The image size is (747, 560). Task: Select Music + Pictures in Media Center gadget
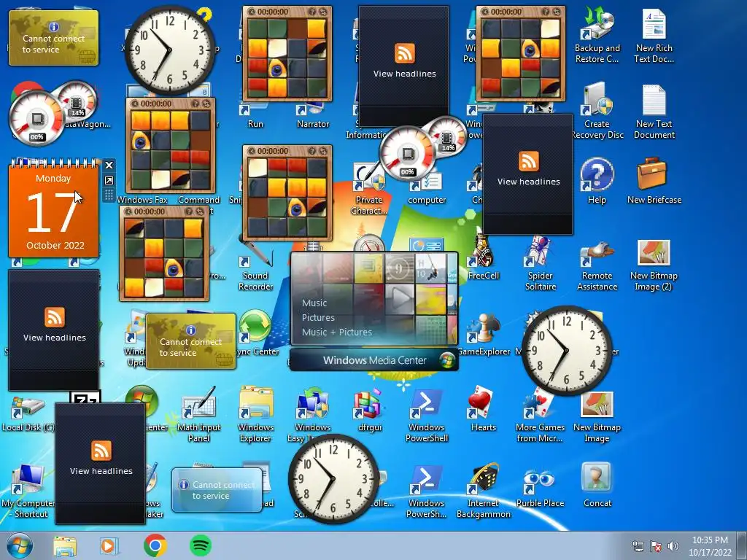coord(337,332)
